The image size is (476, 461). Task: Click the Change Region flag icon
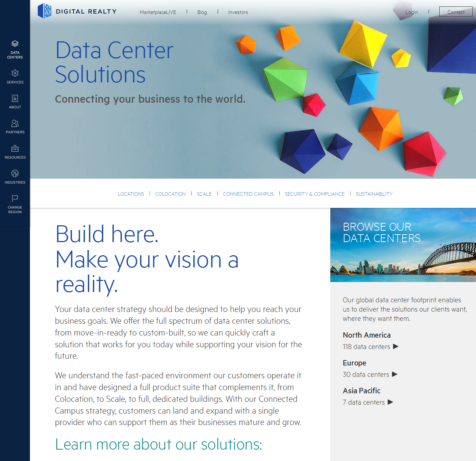(15, 198)
